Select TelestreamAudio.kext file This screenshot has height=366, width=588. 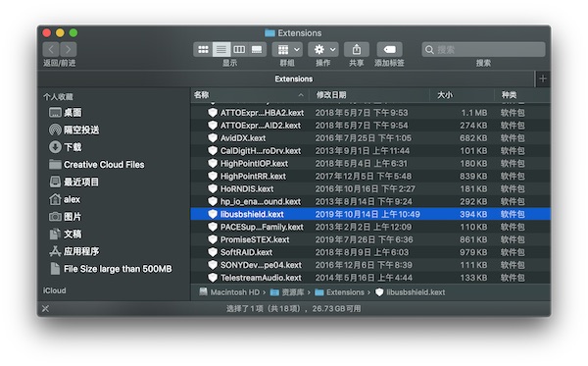click(370, 278)
